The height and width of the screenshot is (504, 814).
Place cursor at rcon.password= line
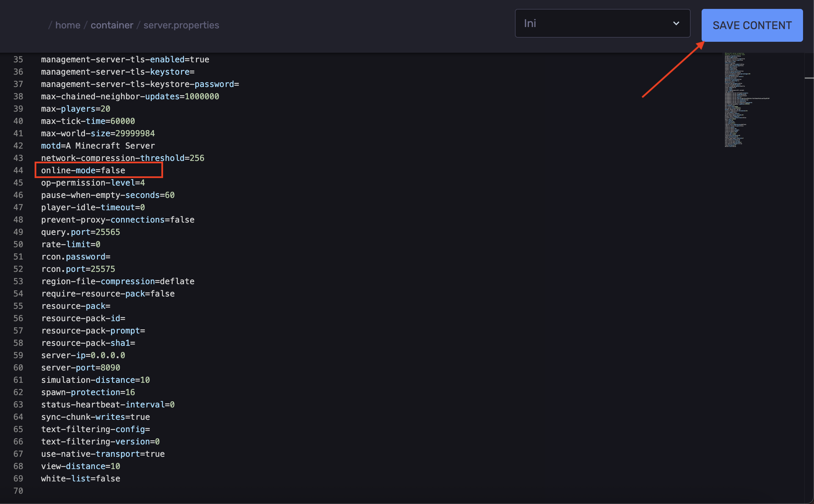pyautogui.click(x=76, y=256)
